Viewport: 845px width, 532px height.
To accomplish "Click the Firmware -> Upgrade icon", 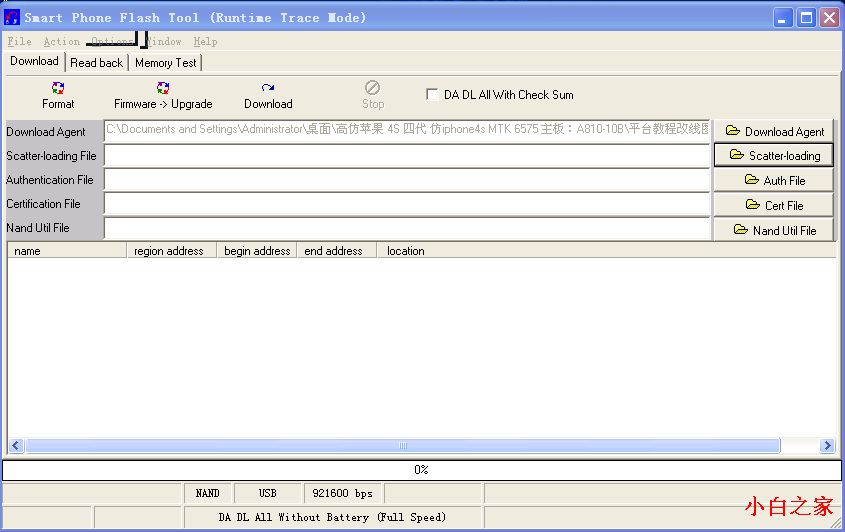I will point(163,88).
